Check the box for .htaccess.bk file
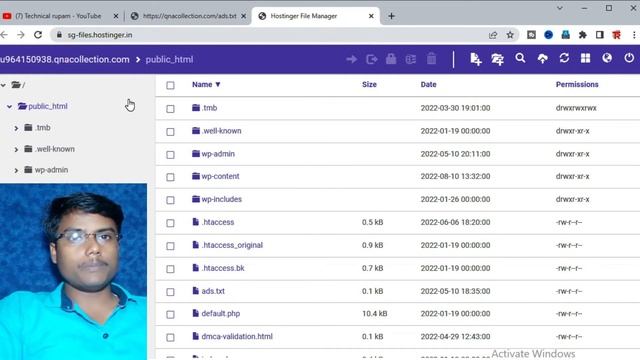Screen dimensions: 640x360 [x=170, y=269]
